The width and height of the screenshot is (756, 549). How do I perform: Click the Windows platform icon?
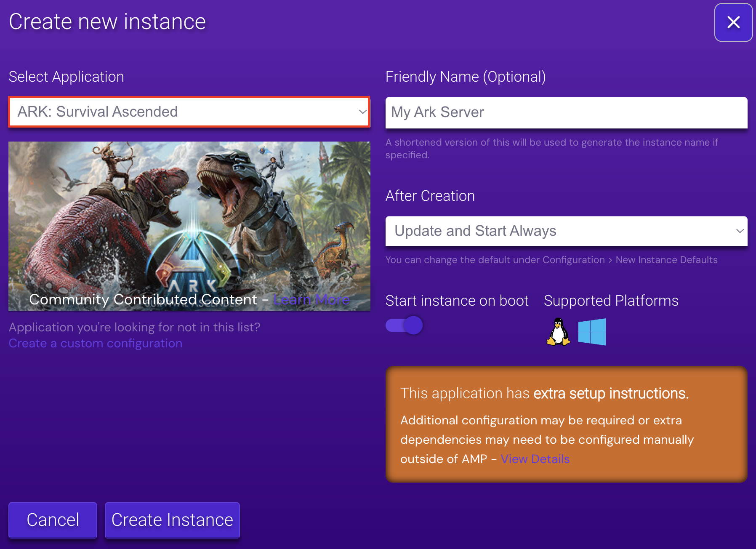[x=592, y=332]
